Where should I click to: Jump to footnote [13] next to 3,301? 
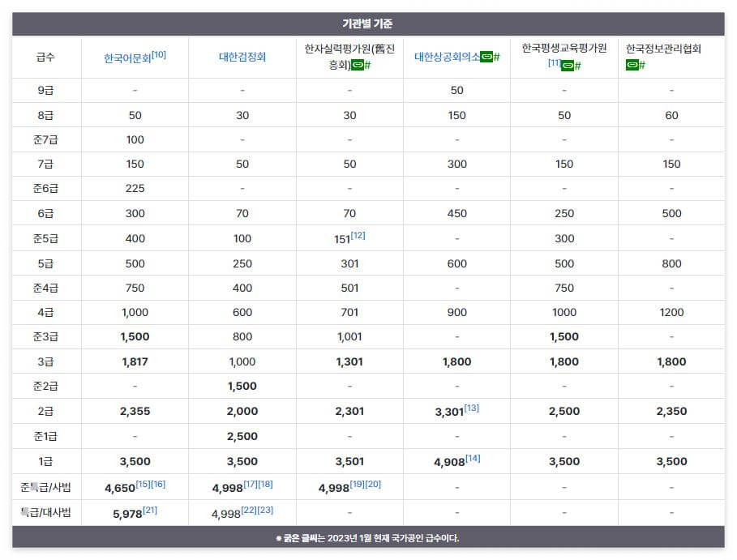471,408
